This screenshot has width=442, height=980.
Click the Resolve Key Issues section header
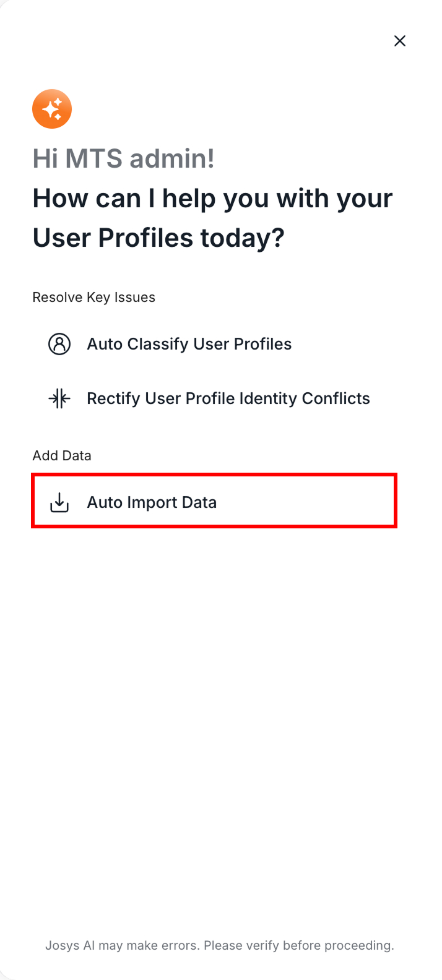93,298
